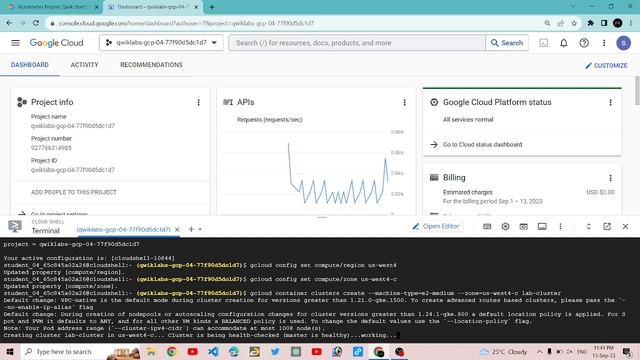Bookmark this page with star icon
The image size is (640, 360).
coord(574,23)
